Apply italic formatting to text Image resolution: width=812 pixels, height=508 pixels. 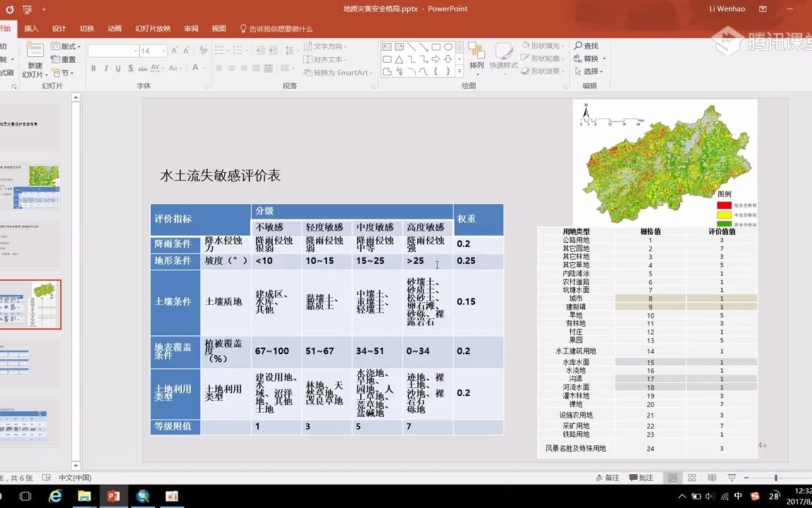tap(106, 68)
